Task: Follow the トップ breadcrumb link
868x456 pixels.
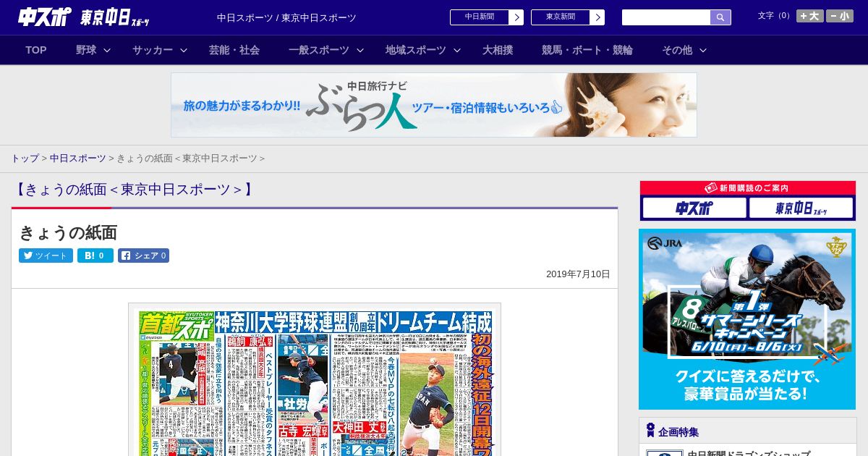Action: (x=25, y=158)
